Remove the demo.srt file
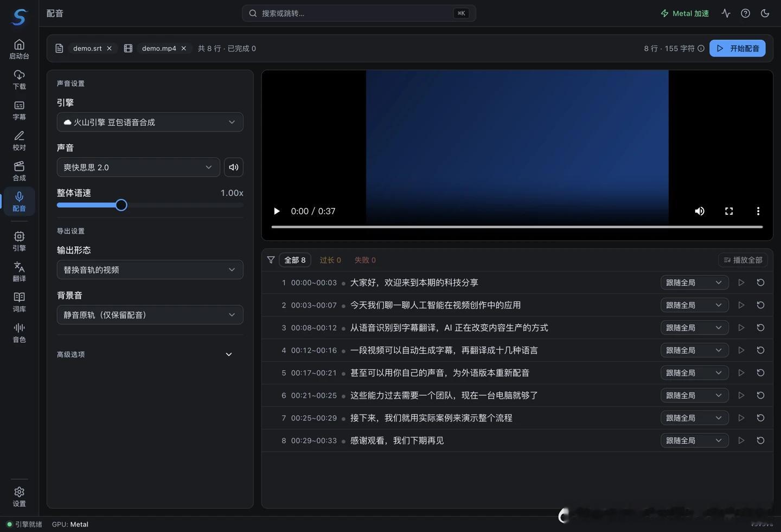This screenshot has height=532, width=781. [109, 48]
